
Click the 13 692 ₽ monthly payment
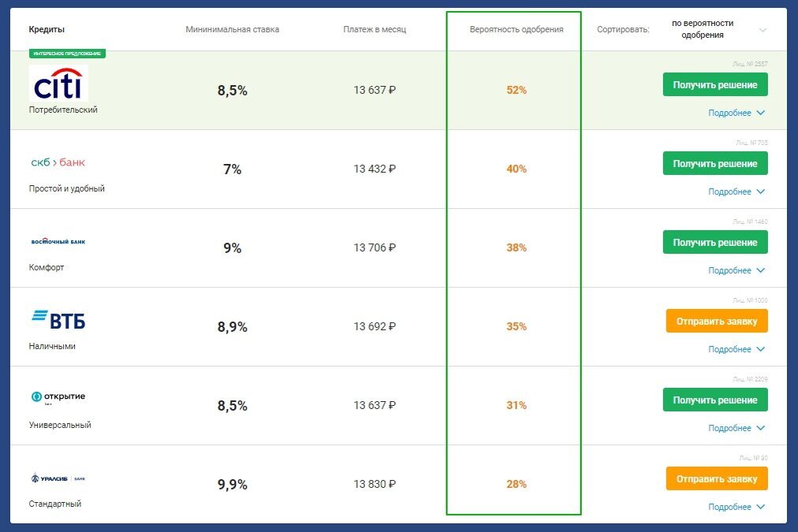(x=375, y=326)
